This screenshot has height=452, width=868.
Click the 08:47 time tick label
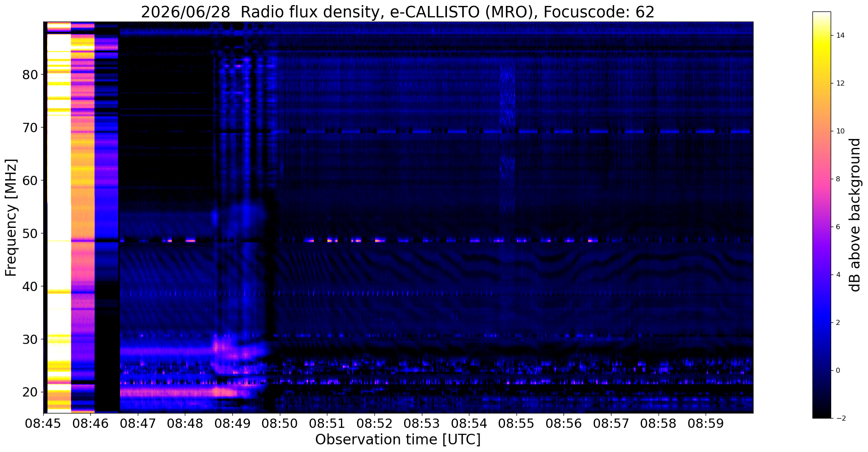point(138,423)
